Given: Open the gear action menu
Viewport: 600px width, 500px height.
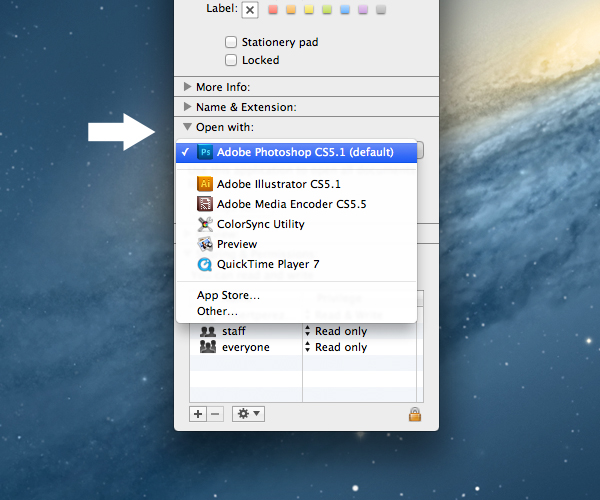Looking at the screenshot, I should coord(248,414).
